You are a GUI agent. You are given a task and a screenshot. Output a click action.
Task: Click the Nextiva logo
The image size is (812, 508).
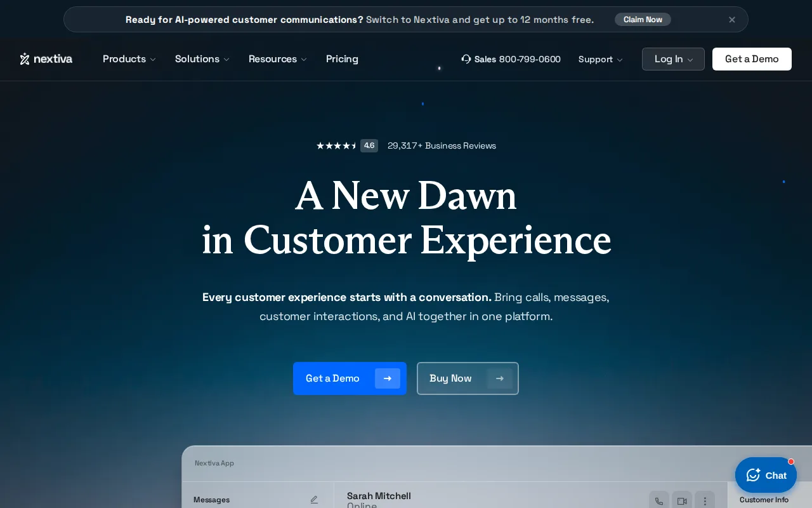point(46,59)
